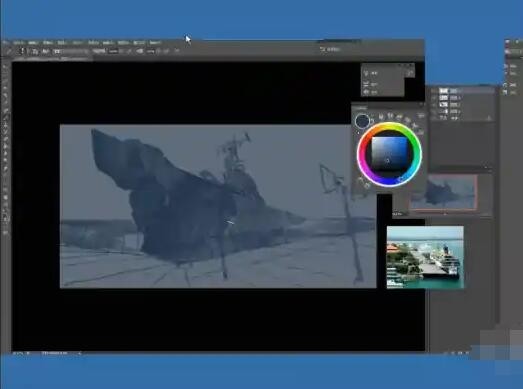
Task: Click the foreground color circle swatch
Action: pyautogui.click(x=362, y=121)
